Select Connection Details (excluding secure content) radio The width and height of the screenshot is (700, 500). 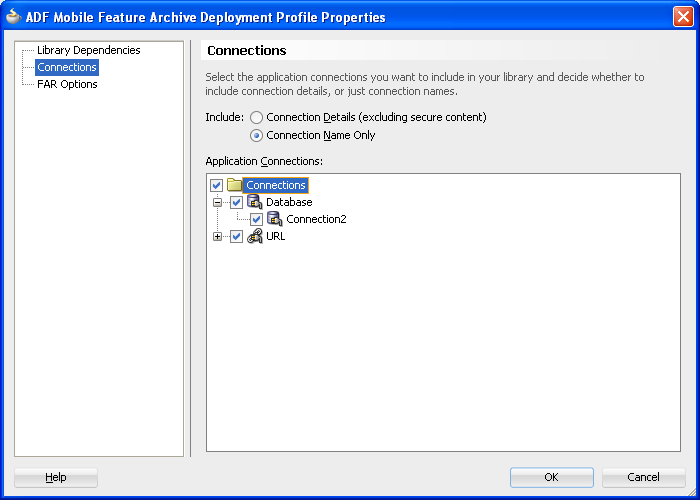[256, 118]
